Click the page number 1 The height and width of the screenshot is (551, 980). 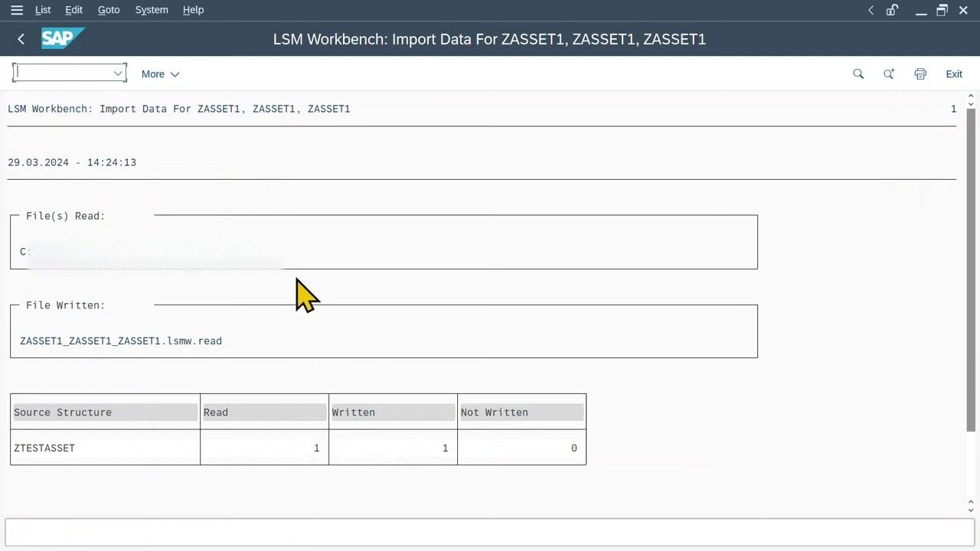click(x=953, y=109)
